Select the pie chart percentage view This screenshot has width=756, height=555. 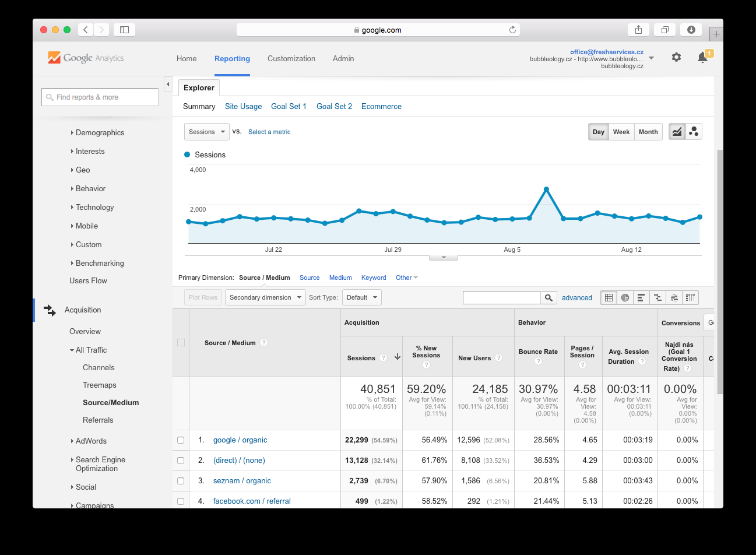[x=625, y=297]
